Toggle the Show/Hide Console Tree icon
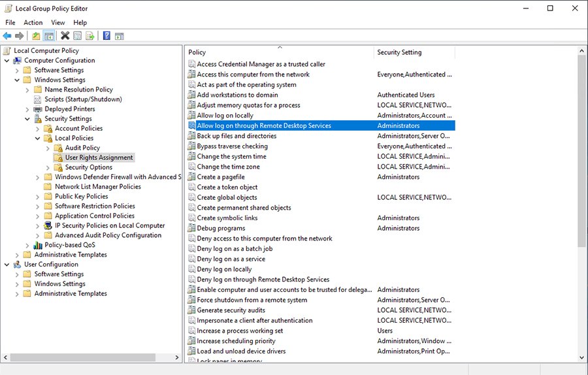The height and width of the screenshot is (375, 588). click(x=48, y=36)
